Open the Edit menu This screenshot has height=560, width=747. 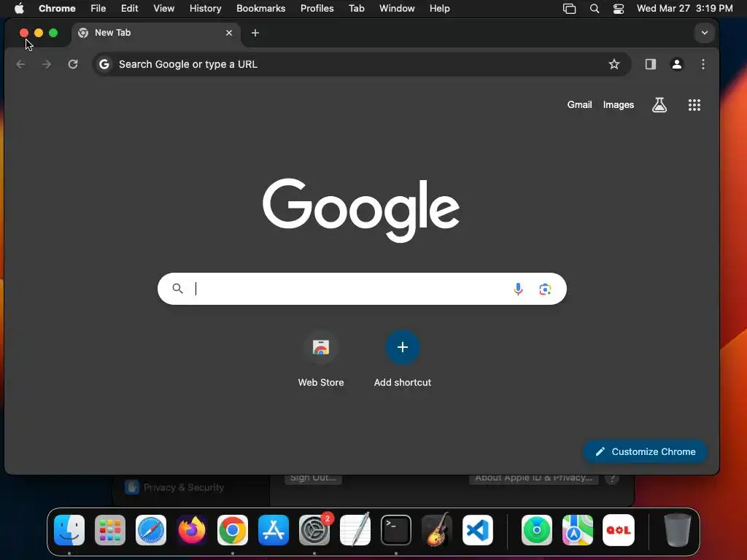coord(129,8)
